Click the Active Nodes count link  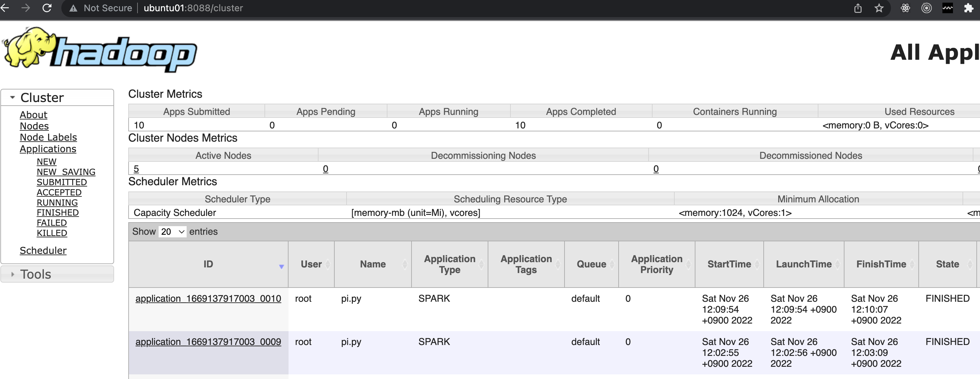click(x=136, y=169)
